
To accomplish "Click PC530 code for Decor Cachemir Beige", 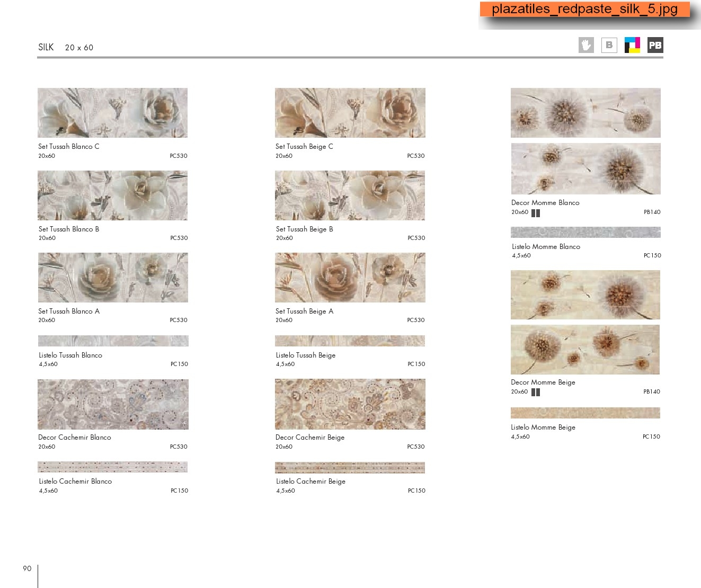I will point(416,447).
